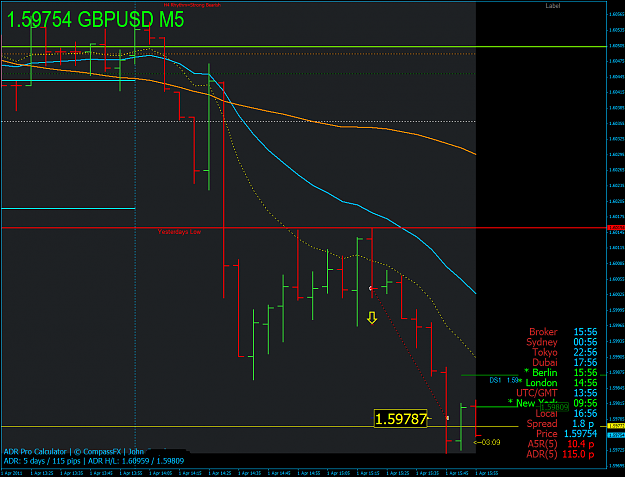
Task: Select the yellow 1.59787 price label box
Action: point(401,419)
